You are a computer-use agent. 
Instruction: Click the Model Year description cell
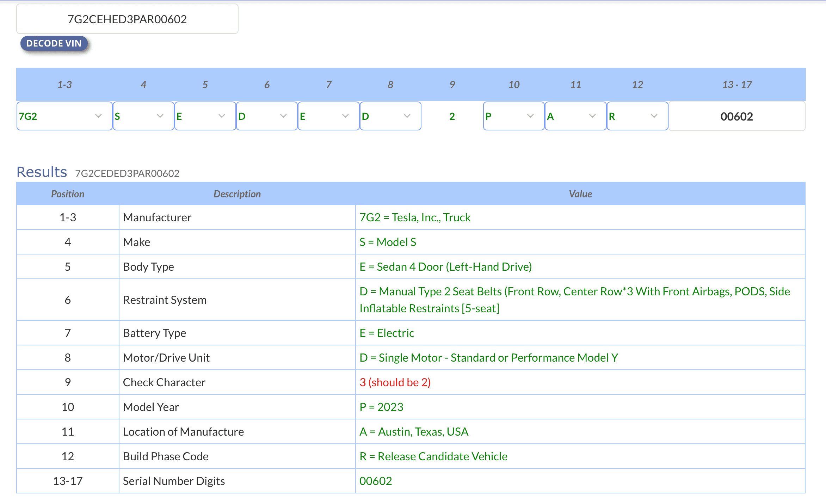coord(237,407)
